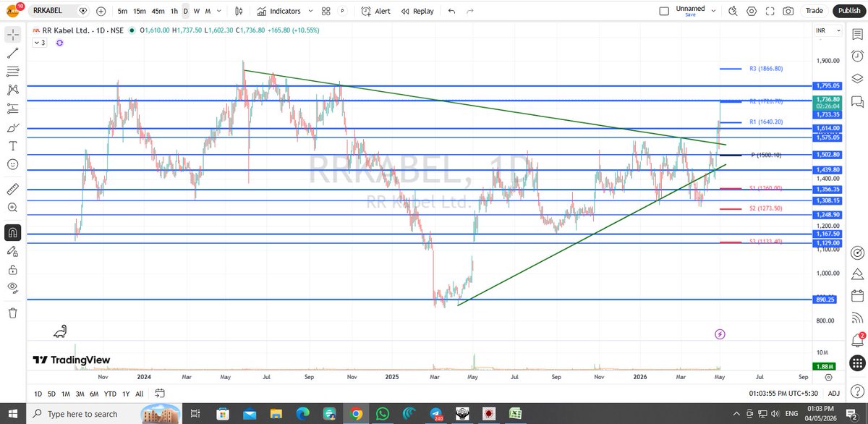Open Google Chrome from the taskbar
868x424 pixels.
(x=355, y=414)
